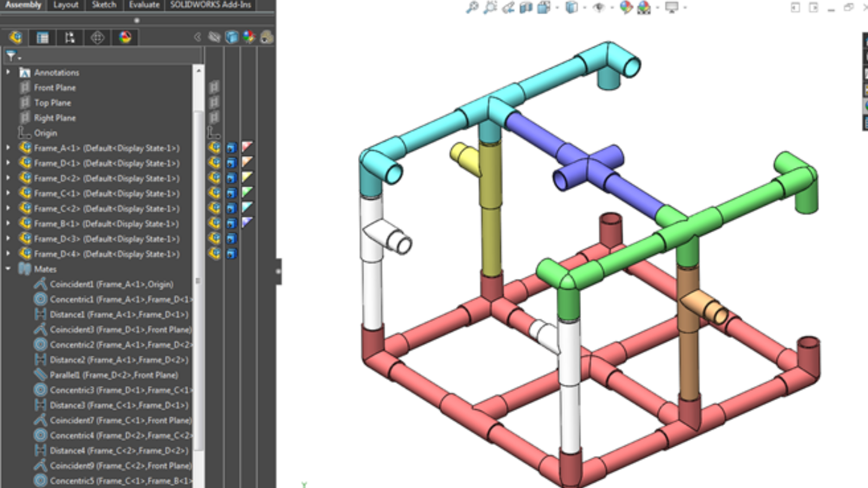Viewport: 868px width, 488px height.
Task: Click the Display Style icon
Action: [x=571, y=7]
